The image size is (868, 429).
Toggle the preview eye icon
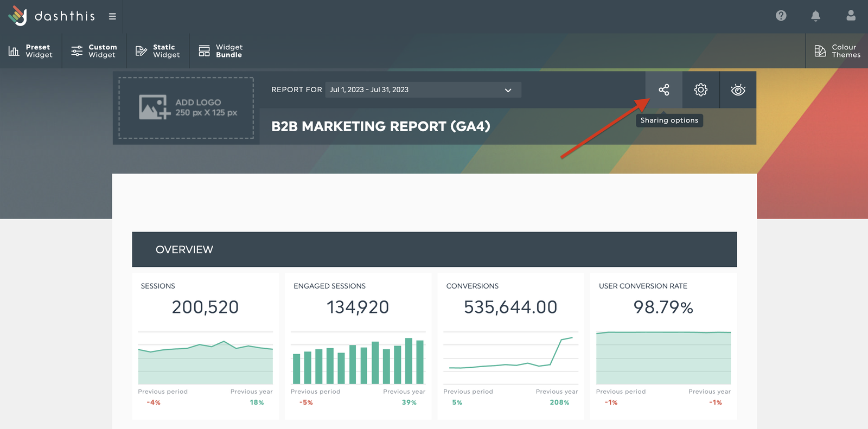(x=738, y=89)
